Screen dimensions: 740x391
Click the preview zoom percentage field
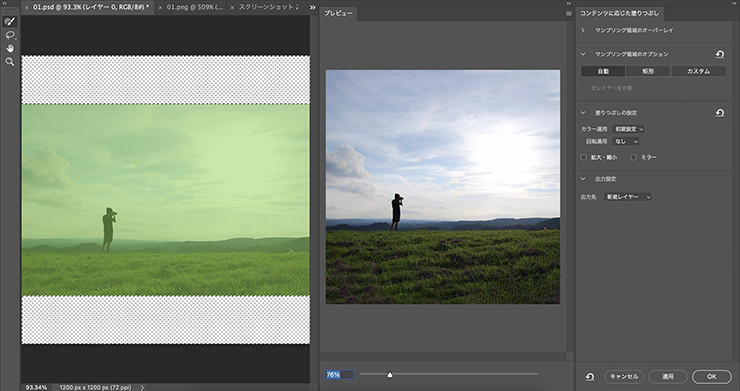(x=339, y=374)
